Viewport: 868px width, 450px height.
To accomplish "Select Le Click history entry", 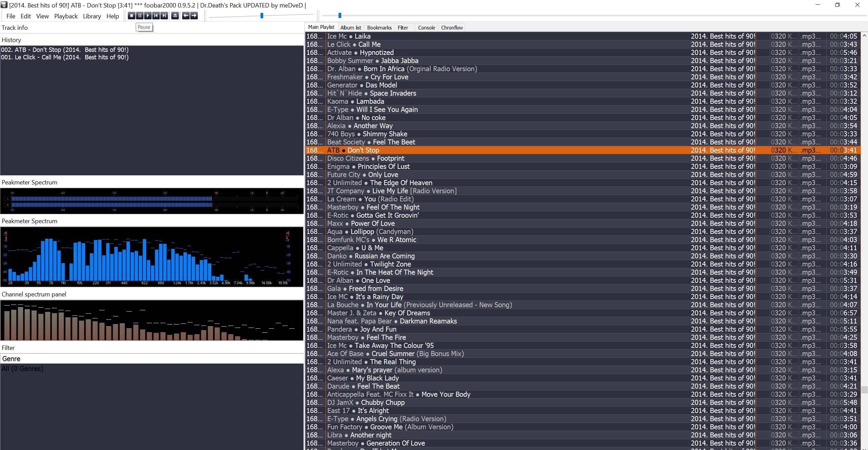I will tap(65, 57).
